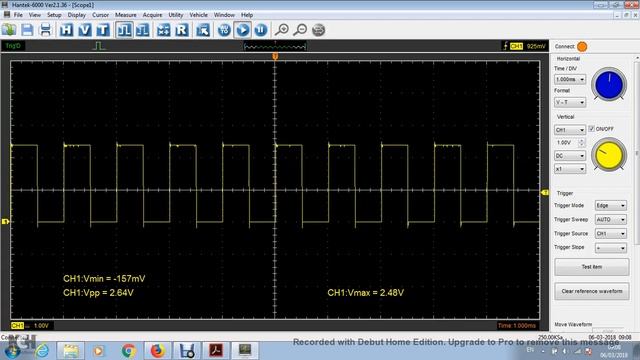Image resolution: width=640 pixels, height=360 pixels.
Task: Open the File menu
Action: click(x=18, y=15)
